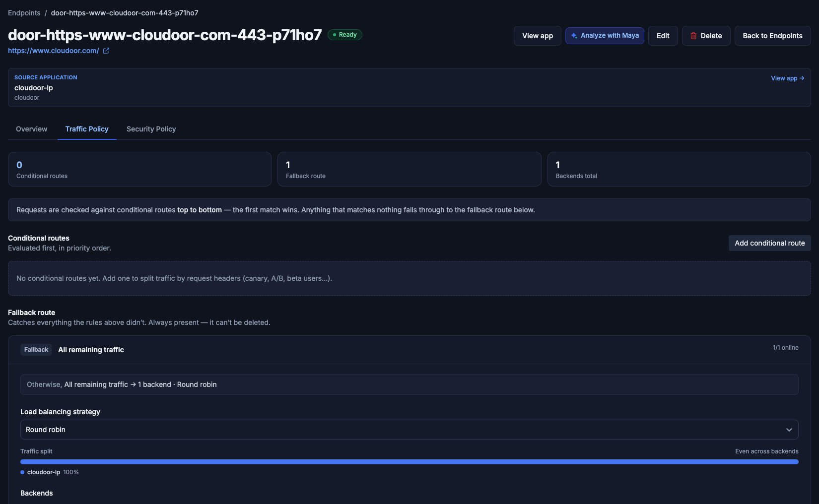The width and height of the screenshot is (819, 504).
Task: Click the top View app button
Action: click(538, 36)
